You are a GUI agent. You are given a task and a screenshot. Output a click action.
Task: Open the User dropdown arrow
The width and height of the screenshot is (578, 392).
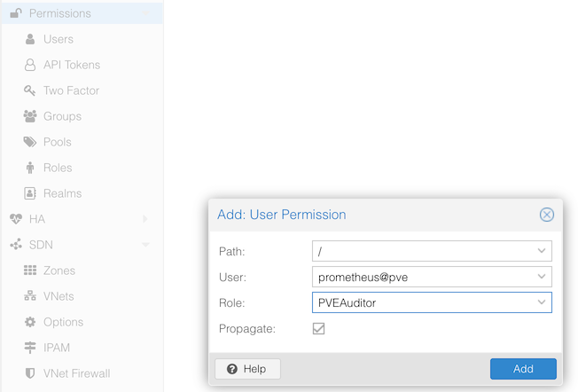click(x=542, y=277)
